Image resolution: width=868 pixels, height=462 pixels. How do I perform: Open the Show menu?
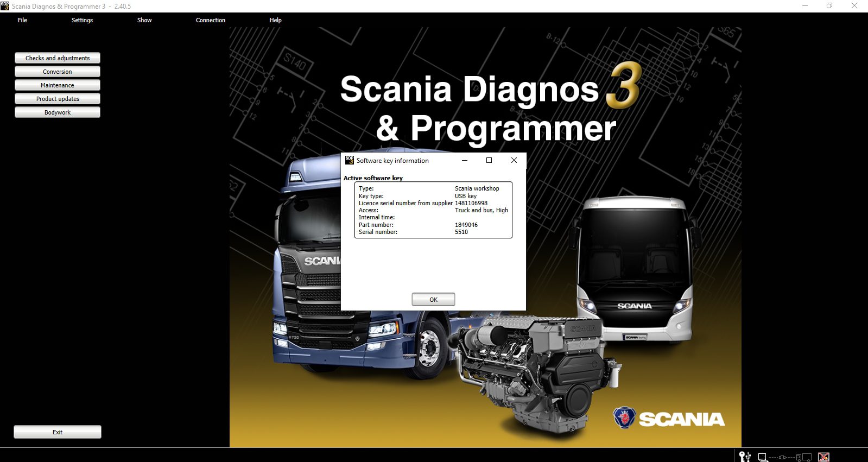(144, 20)
